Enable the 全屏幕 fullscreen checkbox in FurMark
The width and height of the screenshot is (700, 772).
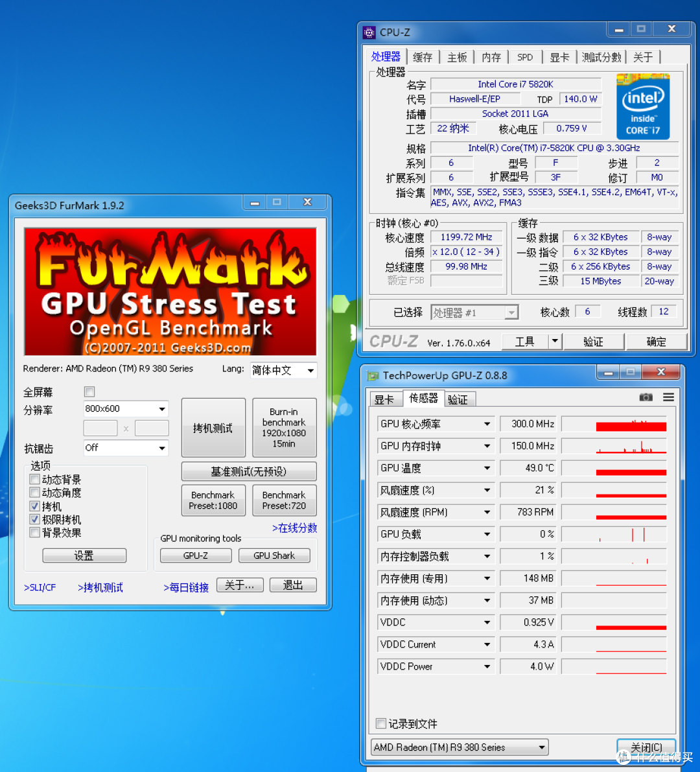tap(89, 392)
